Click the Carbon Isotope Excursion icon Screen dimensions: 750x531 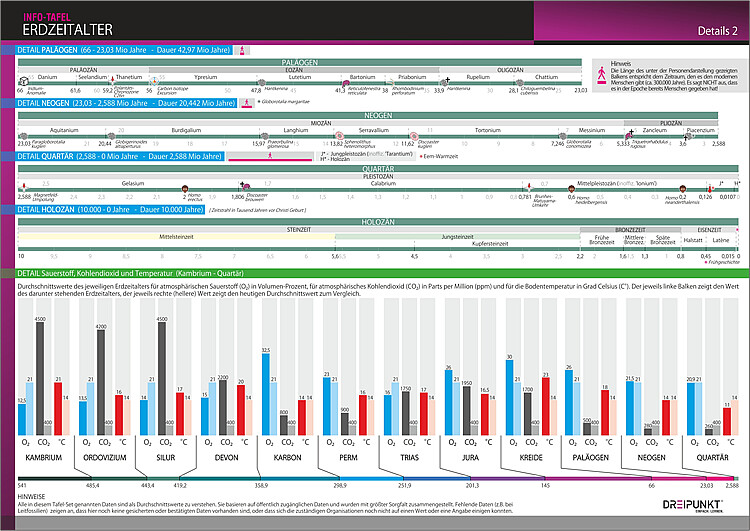coord(154,82)
